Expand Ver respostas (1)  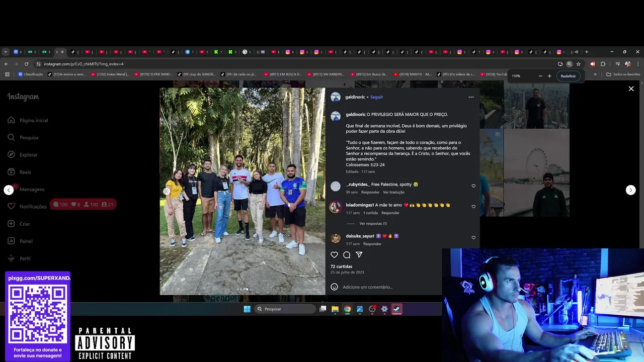coord(373,224)
